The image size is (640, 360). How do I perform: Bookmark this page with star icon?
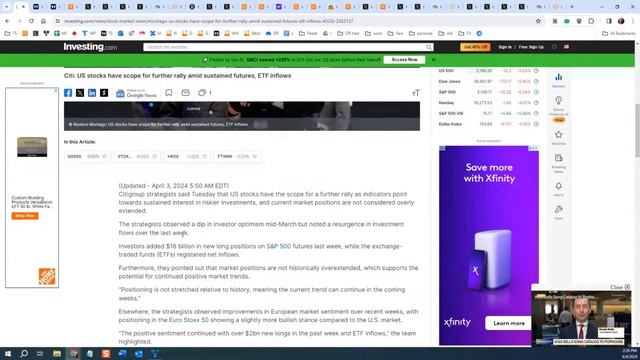[538, 21]
